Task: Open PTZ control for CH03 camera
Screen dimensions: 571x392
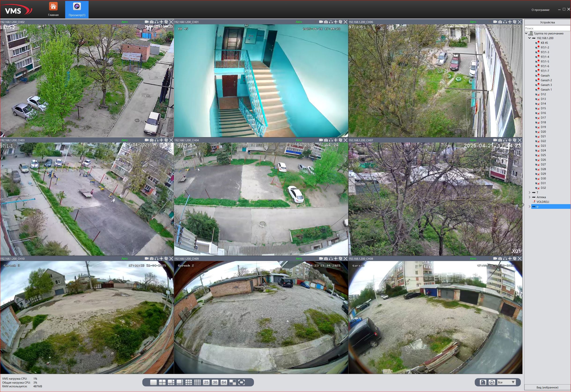Action: [x=161, y=140]
